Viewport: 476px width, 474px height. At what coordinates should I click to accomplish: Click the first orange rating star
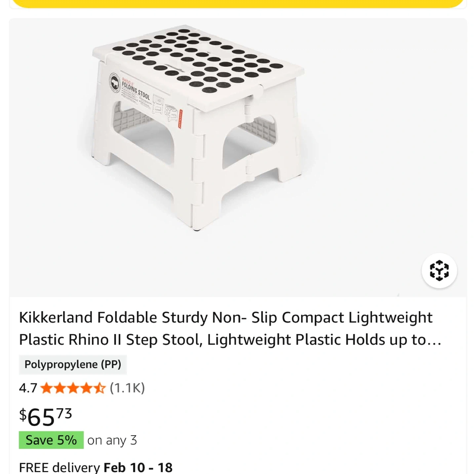(47, 388)
